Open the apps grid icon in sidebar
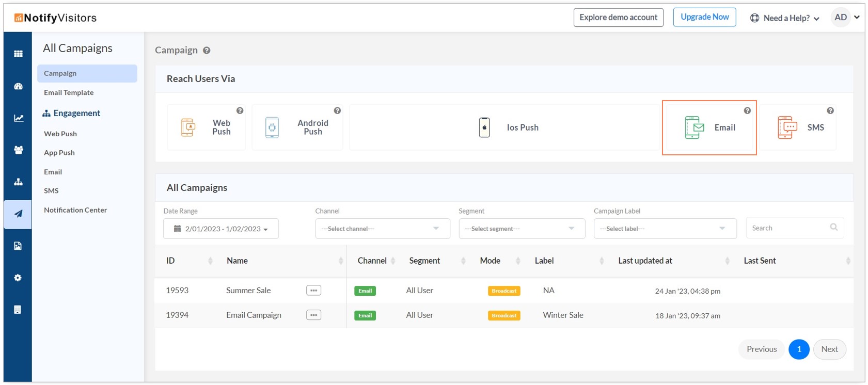868x385 pixels. [x=18, y=54]
